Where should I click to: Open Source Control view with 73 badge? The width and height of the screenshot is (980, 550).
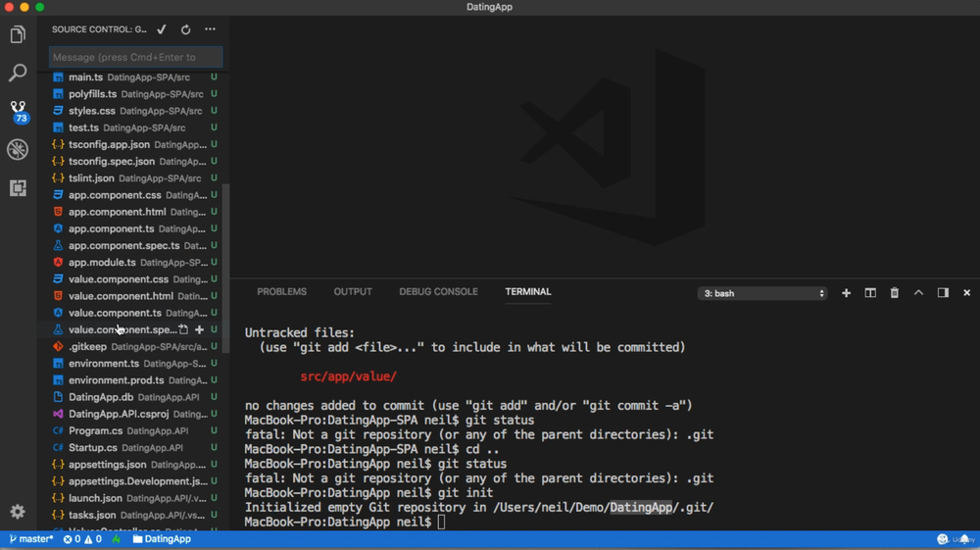18,111
